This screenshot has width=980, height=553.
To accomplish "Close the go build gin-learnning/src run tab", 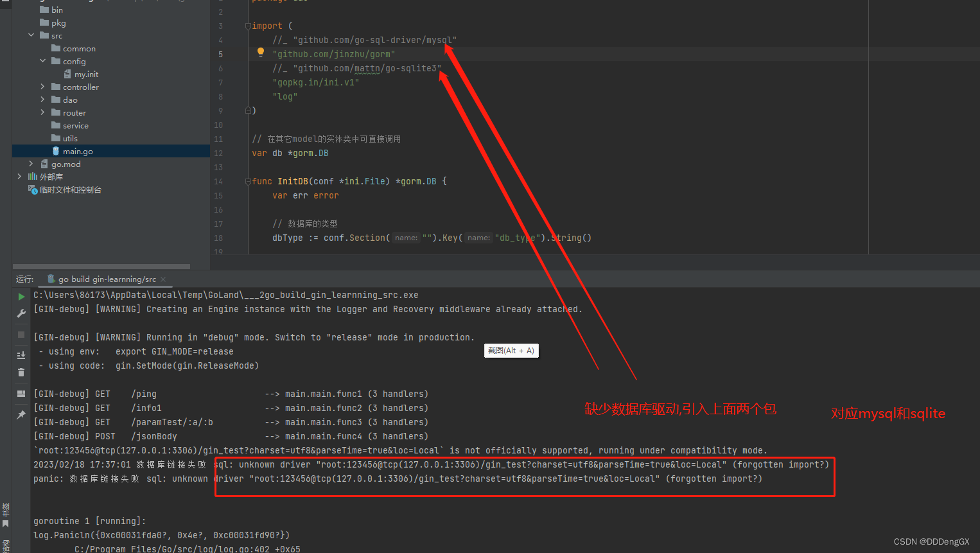I will point(163,279).
